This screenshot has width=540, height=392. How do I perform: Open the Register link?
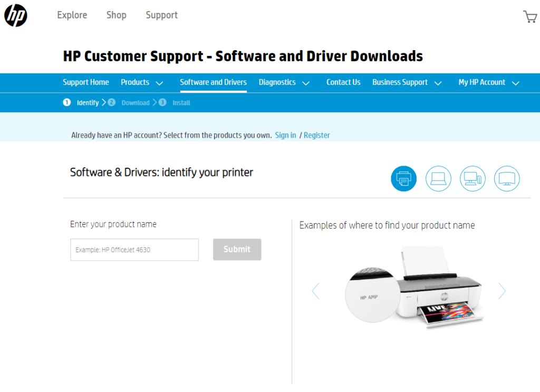point(316,135)
